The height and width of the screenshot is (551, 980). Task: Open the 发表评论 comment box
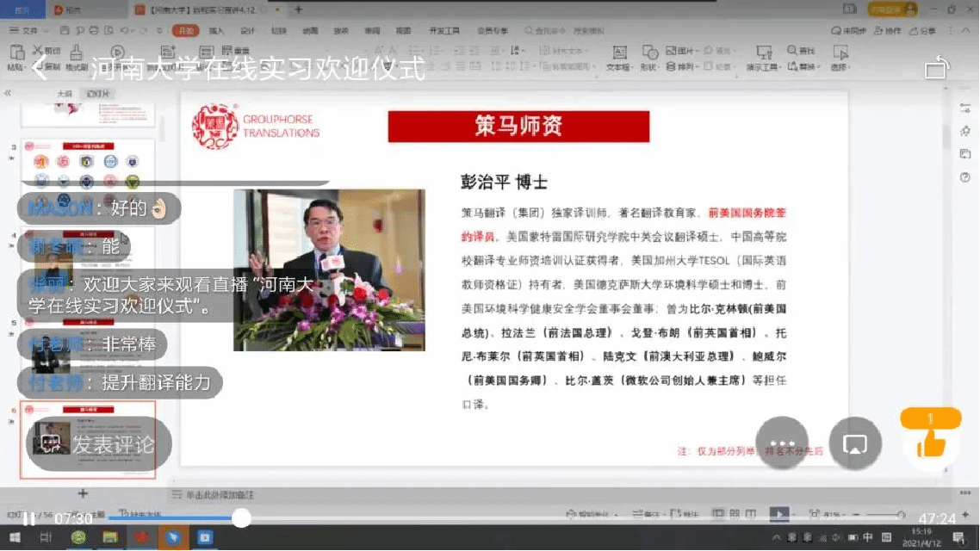(x=99, y=444)
